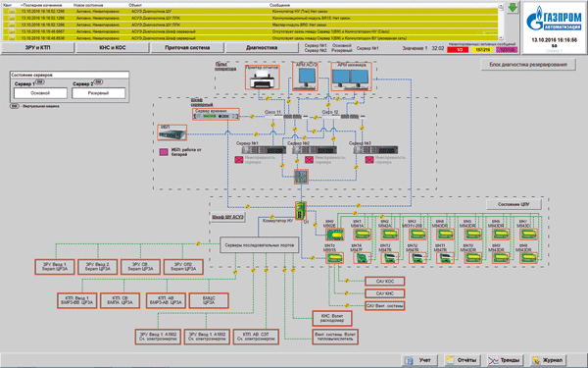The image size is (588, 368).
Task: Select КТП СВ БМПА ЦРЗА box
Action: coord(120,300)
